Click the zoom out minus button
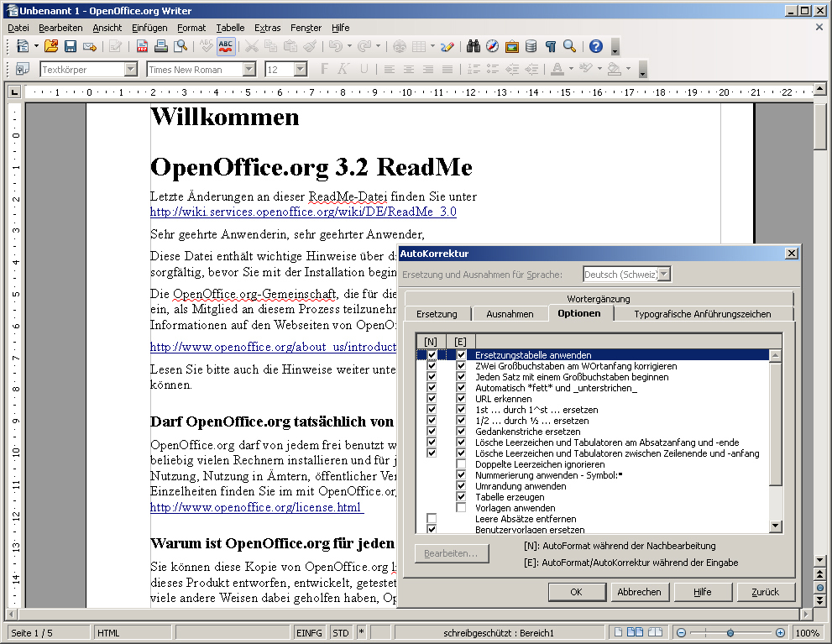Screen dimensions: 832x644 click(x=682, y=633)
